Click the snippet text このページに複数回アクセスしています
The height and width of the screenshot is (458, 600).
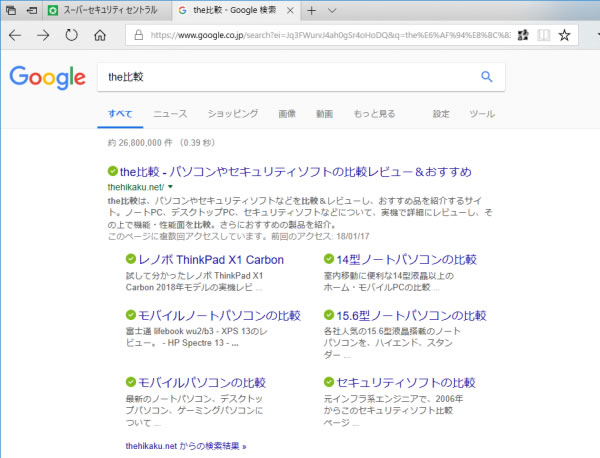[187, 236]
